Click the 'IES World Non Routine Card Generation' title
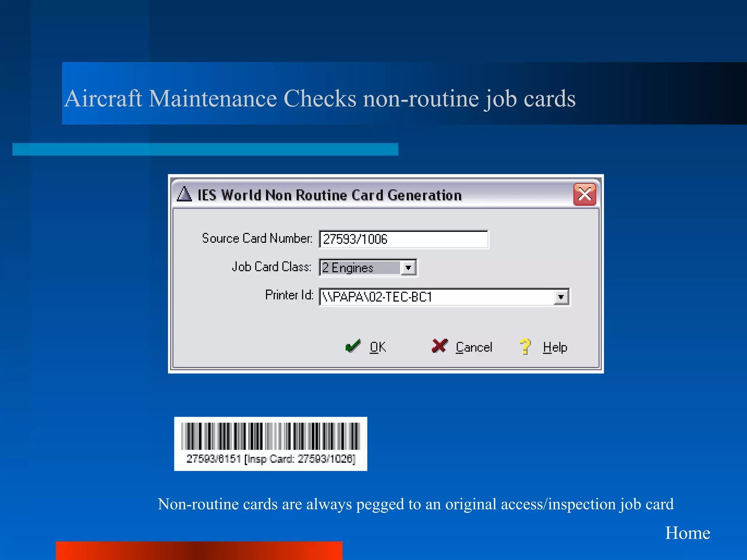747x560 pixels. (x=329, y=195)
